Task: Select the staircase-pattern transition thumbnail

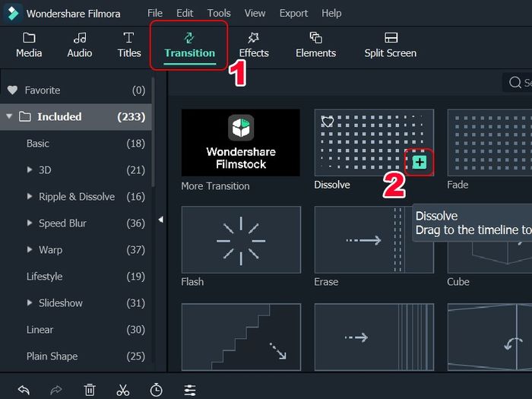Action: click(241, 337)
